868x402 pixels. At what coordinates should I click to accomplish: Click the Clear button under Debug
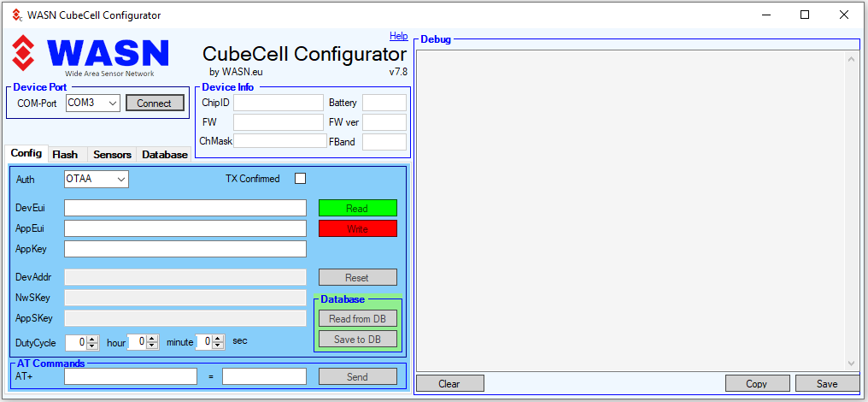[450, 383]
